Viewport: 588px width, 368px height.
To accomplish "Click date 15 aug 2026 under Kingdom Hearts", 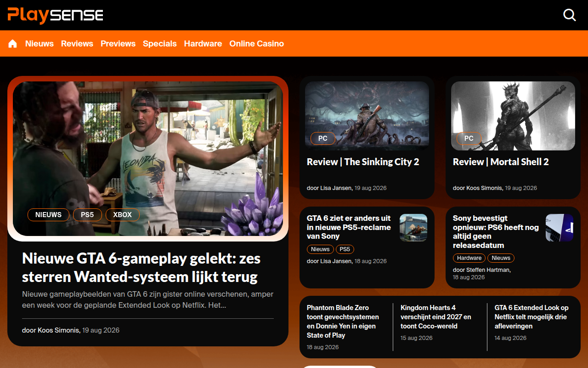I will point(417,338).
